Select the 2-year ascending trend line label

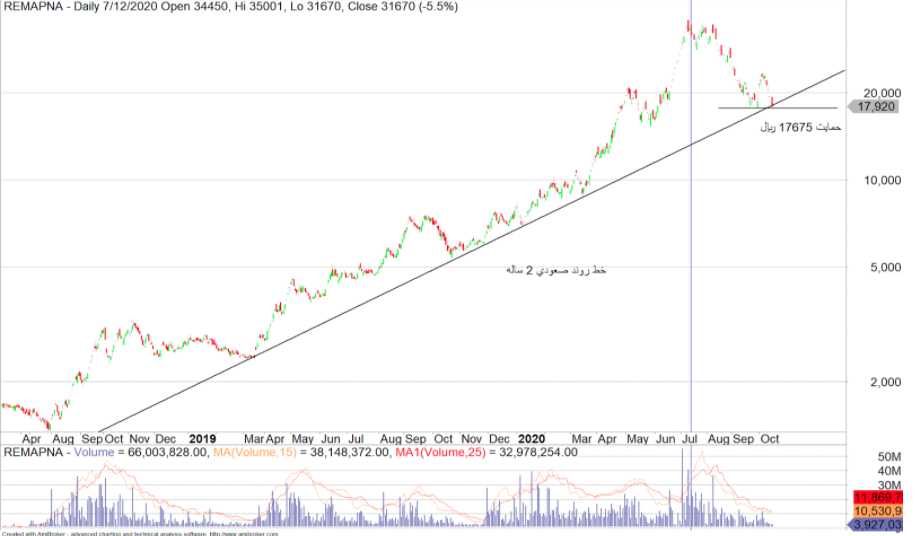[556, 271]
